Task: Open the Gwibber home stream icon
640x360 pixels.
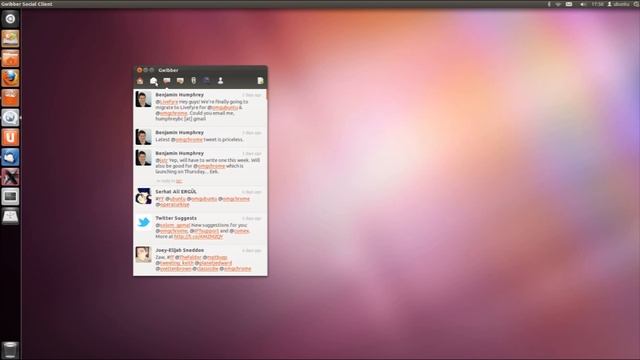Action: click(140, 81)
